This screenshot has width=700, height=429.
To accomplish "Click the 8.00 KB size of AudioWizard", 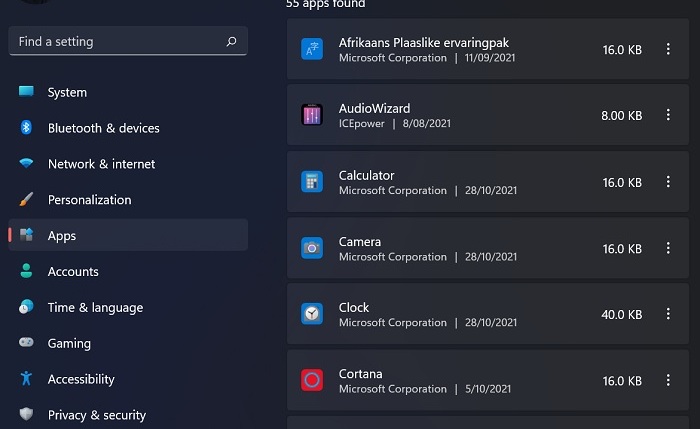I will click(x=621, y=116).
